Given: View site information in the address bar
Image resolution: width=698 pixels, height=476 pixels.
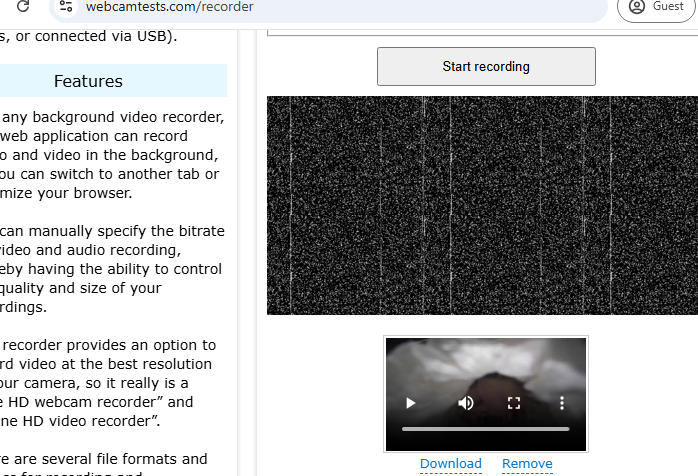Looking at the screenshot, I should coord(65,7).
